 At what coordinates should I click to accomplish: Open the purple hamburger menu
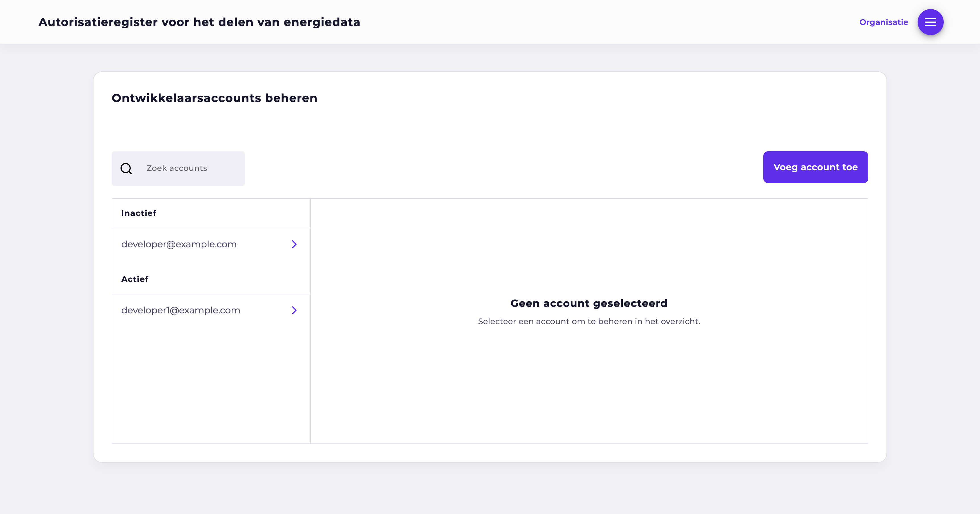[930, 22]
